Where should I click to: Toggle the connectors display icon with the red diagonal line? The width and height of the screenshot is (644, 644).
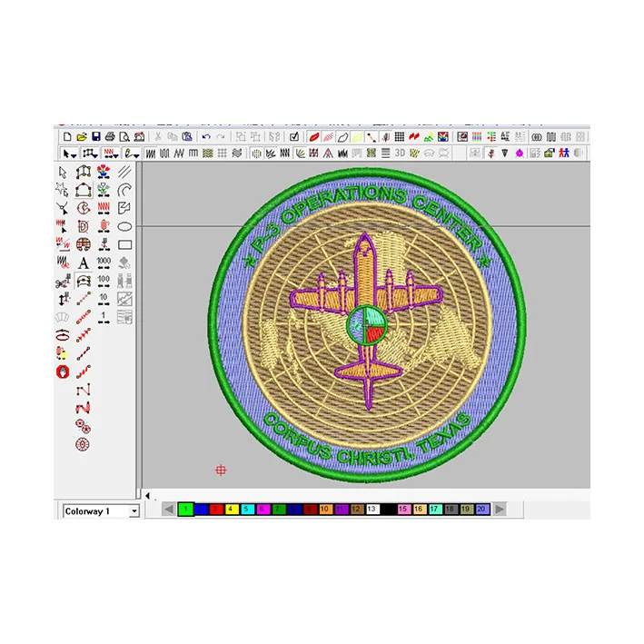(372, 137)
